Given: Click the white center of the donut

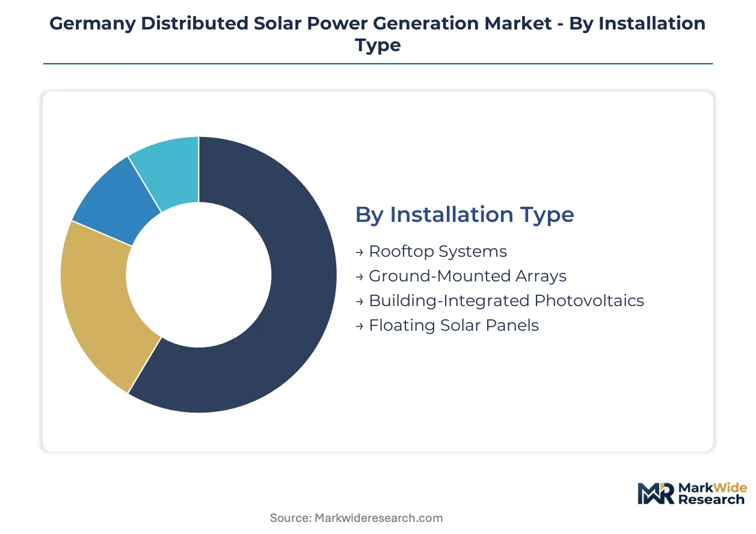Looking at the screenshot, I should tap(198, 275).
